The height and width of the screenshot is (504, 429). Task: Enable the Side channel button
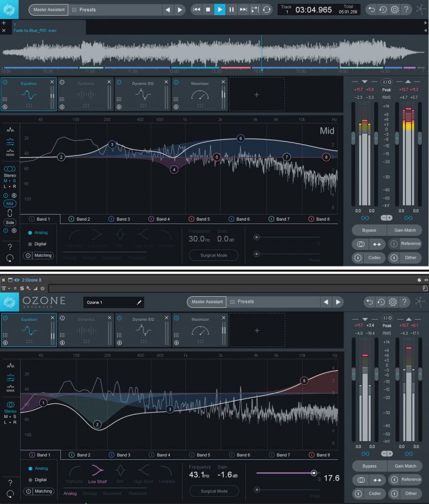tap(9, 222)
